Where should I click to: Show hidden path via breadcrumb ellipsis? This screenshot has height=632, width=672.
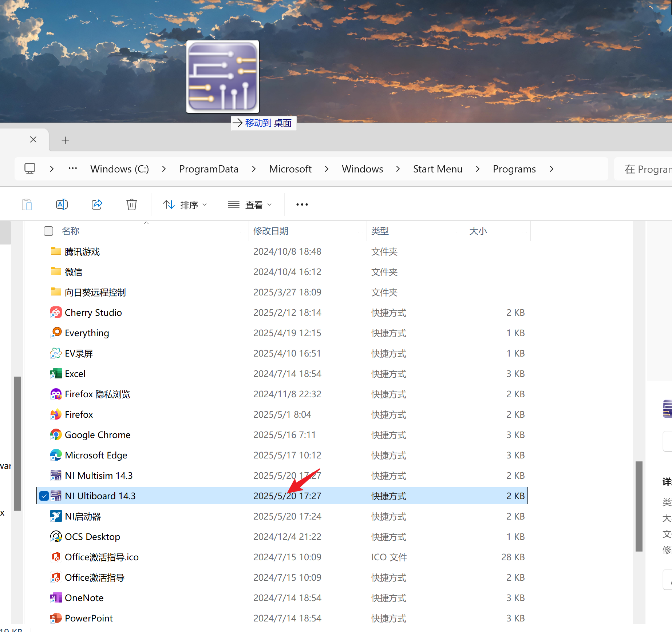tap(73, 168)
